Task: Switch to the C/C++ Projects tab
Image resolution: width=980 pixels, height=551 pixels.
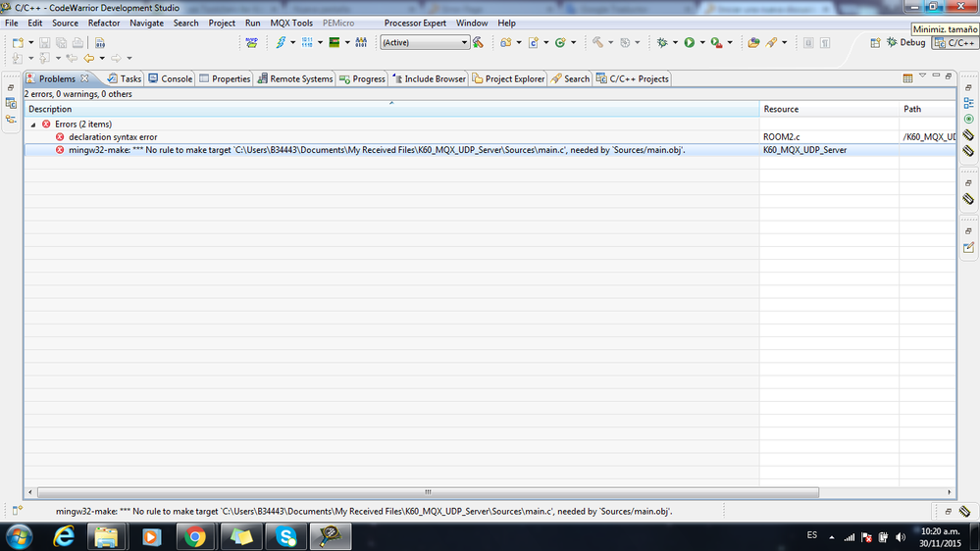Action: pos(633,78)
